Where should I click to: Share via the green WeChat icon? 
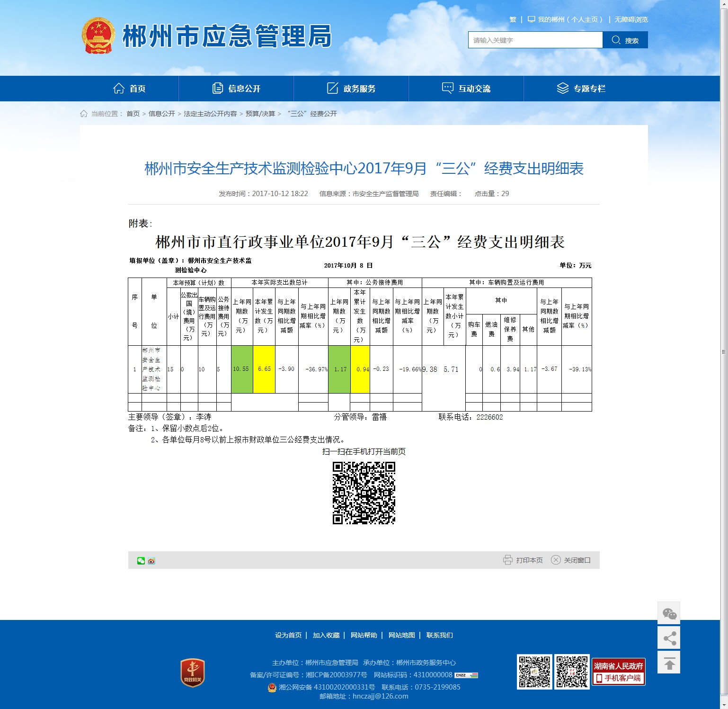coord(141,561)
